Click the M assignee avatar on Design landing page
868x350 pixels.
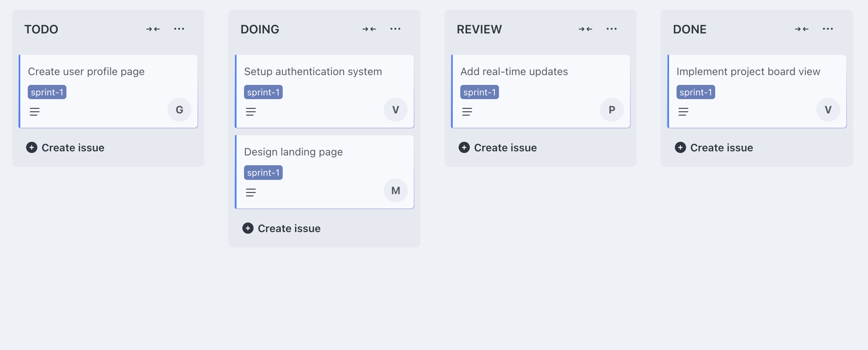click(x=396, y=190)
